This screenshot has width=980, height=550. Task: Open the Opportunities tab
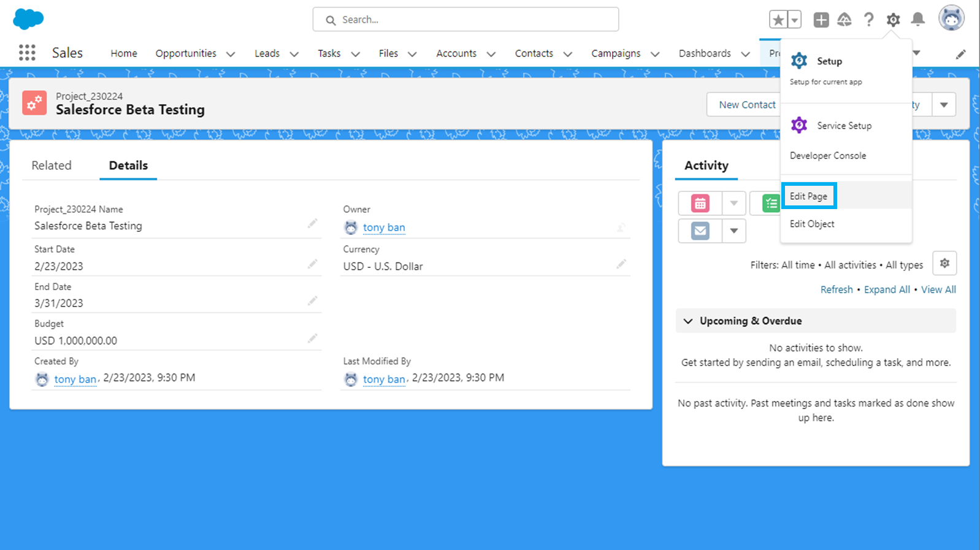tap(186, 53)
